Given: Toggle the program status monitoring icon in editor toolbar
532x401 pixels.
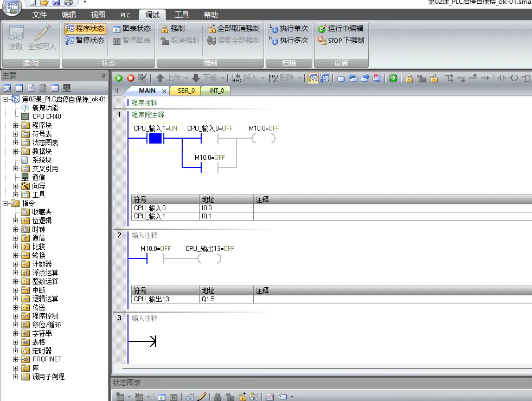Looking at the screenshot, I should point(313,78).
